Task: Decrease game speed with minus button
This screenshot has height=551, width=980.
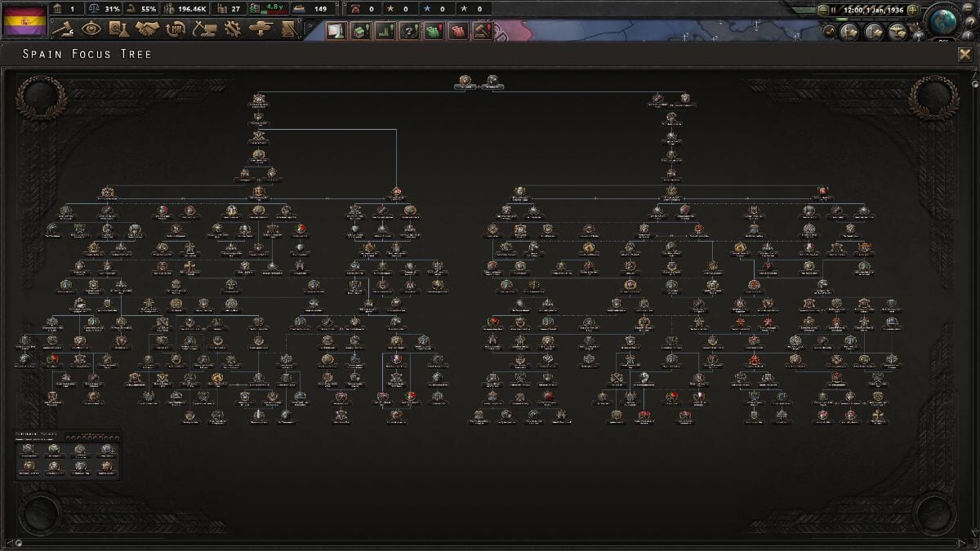Action: pyautogui.click(x=822, y=11)
